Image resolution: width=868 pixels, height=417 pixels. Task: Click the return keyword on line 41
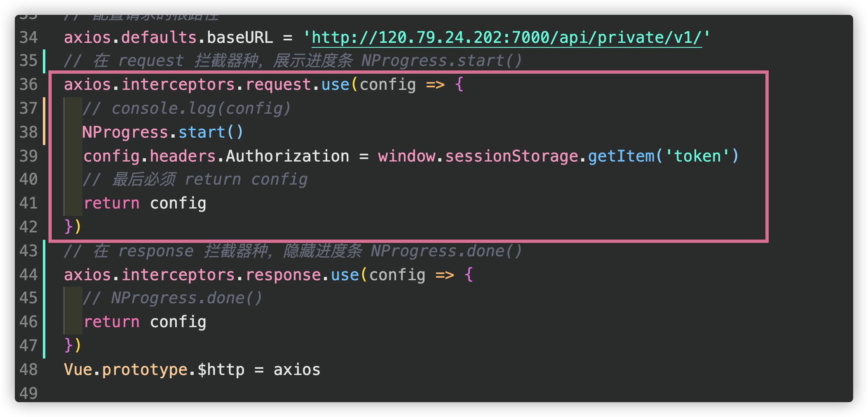[112, 203]
